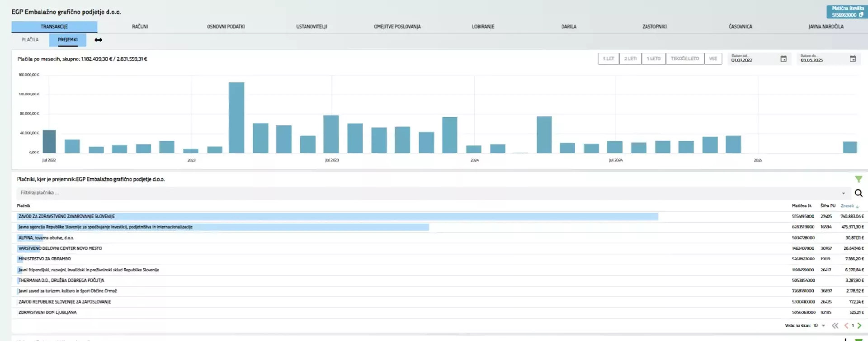This screenshot has height=342, width=868.
Task: Click the search magnifier icon
Action: coord(859,193)
